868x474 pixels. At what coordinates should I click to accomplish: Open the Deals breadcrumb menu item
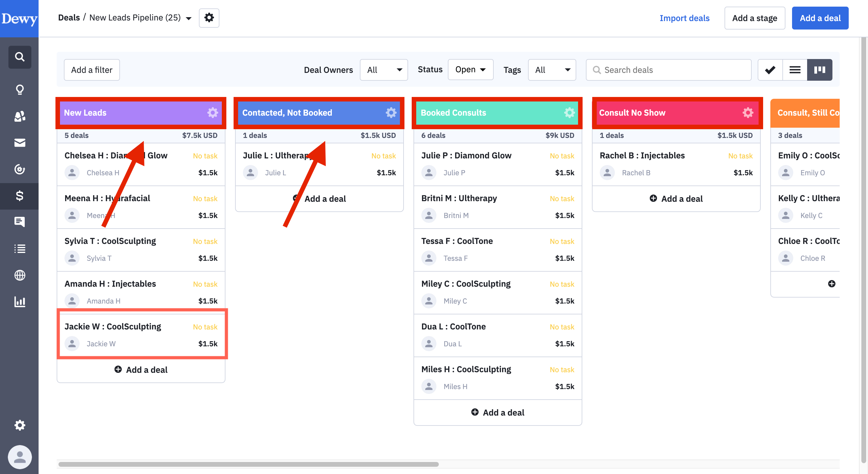pos(69,17)
